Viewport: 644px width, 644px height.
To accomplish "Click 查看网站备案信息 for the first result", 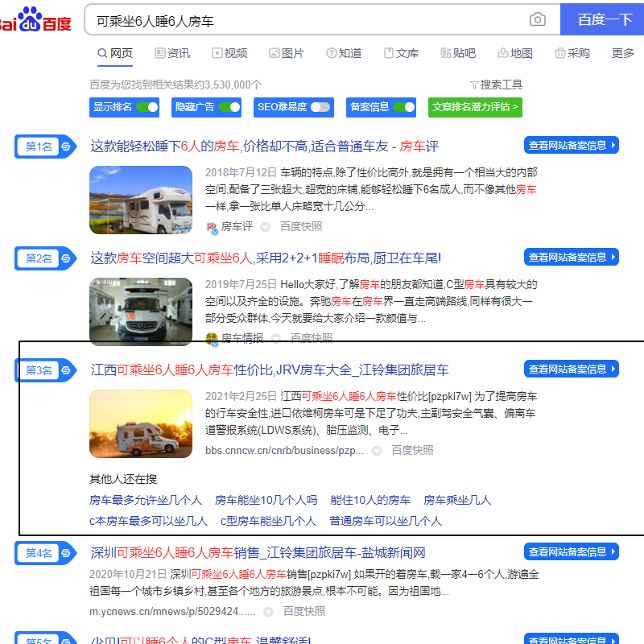I will click(x=572, y=146).
